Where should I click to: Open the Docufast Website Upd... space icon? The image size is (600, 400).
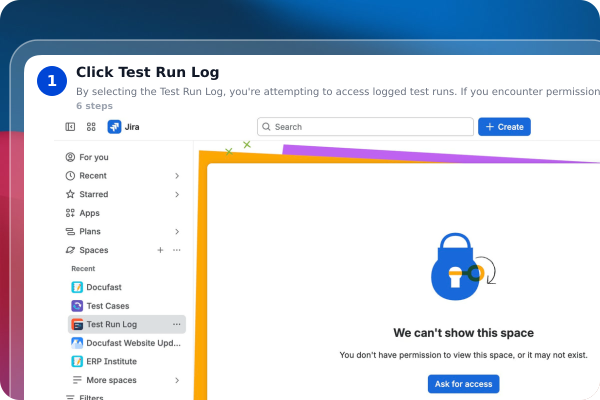pos(77,343)
